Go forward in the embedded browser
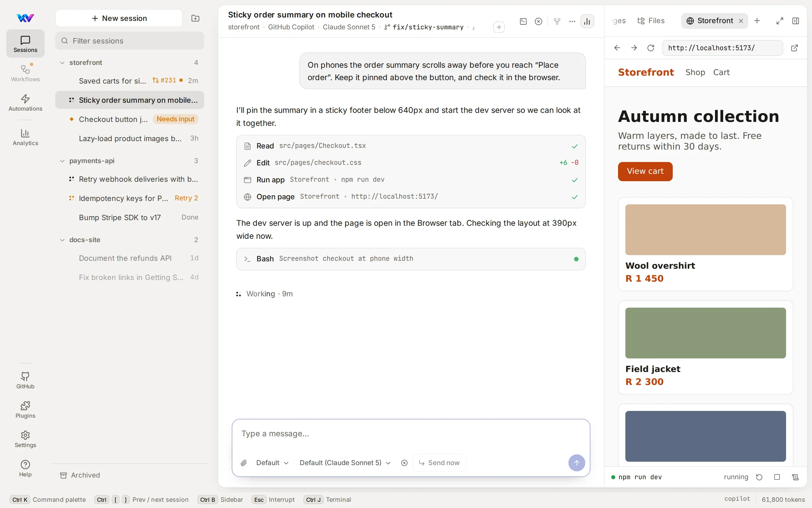Image resolution: width=812 pixels, height=508 pixels. coord(634,48)
